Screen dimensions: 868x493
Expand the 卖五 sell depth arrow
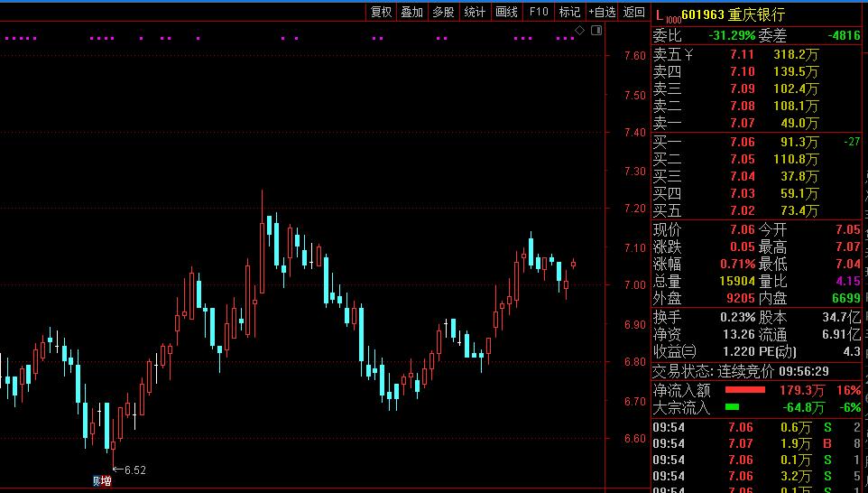(689, 54)
